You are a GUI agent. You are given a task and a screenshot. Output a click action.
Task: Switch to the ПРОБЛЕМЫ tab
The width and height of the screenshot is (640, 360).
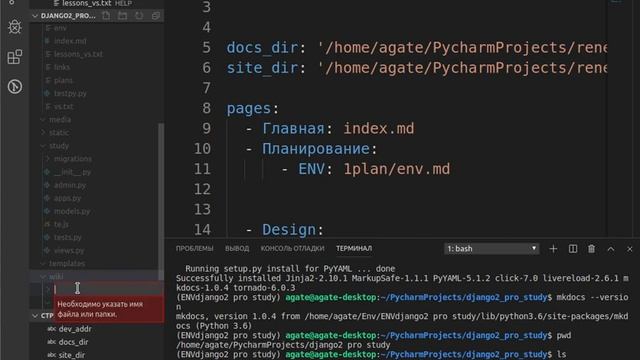(195, 248)
